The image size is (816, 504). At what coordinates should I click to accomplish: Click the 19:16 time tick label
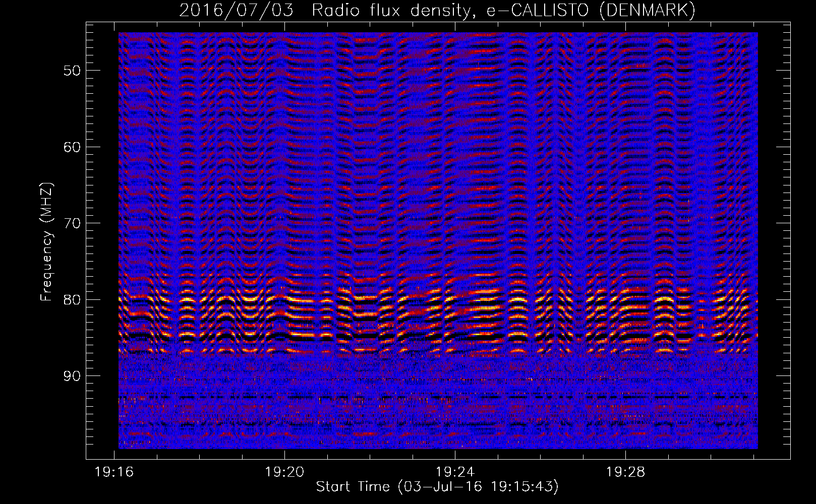tap(114, 472)
